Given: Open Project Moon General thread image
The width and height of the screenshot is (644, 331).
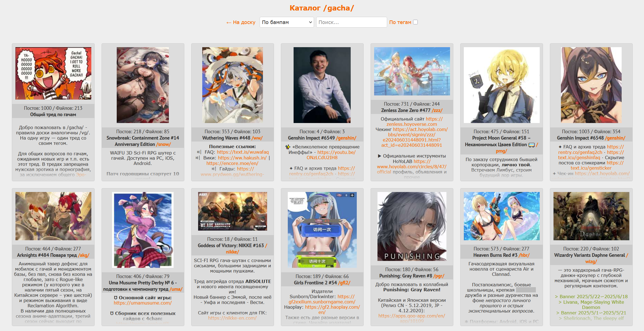Looking at the screenshot, I should click(x=501, y=85).
